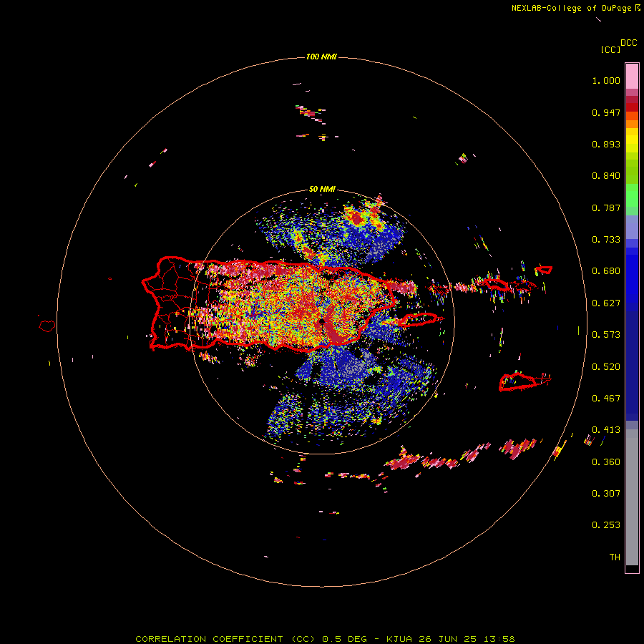Select the 0.893 color scale label
The image size is (644, 644).
(x=606, y=144)
